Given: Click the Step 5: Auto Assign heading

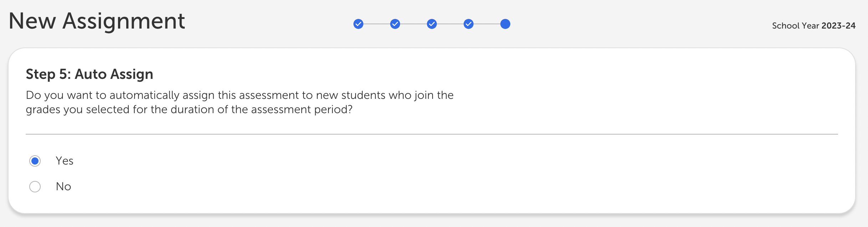Looking at the screenshot, I should pos(90,74).
